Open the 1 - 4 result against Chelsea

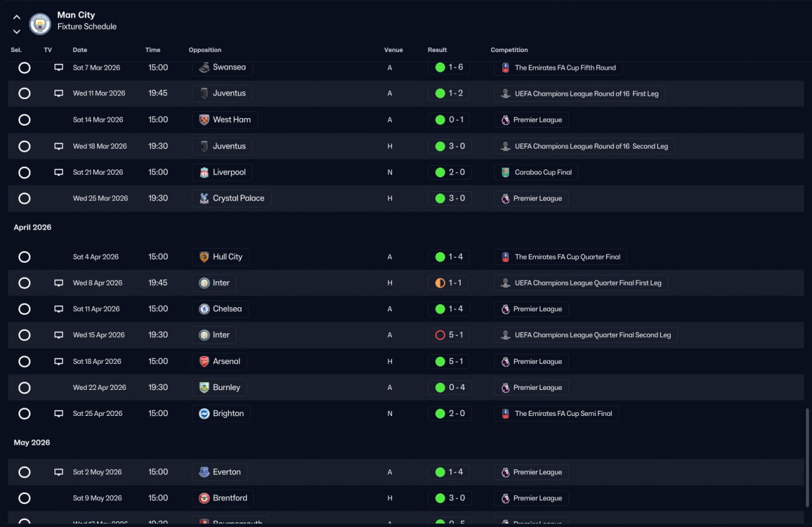click(449, 309)
